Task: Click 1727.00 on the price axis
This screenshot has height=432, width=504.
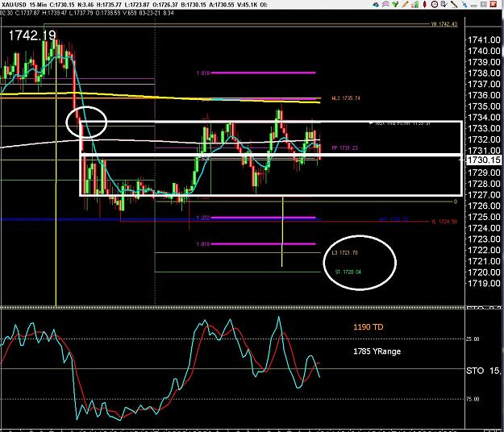Action: click(x=484, y=195)
